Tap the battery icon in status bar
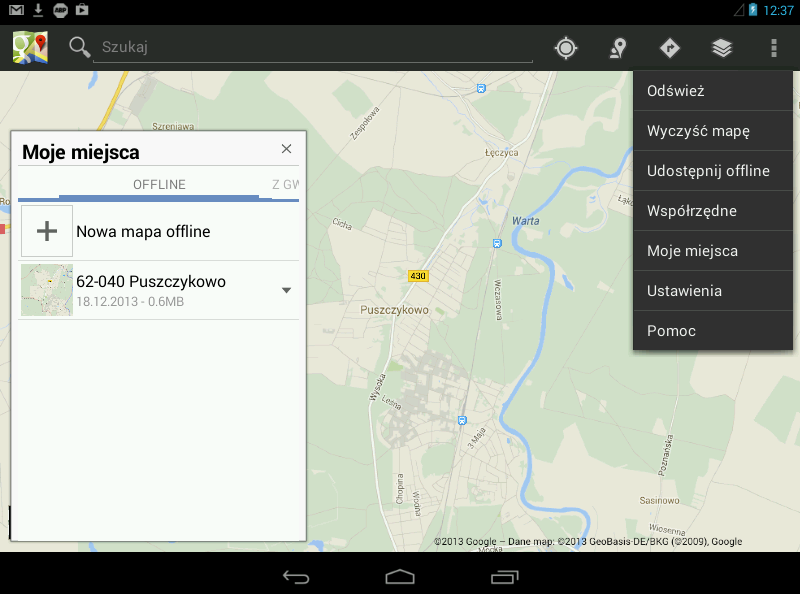 pyautogui.click(x=753, y=10)
